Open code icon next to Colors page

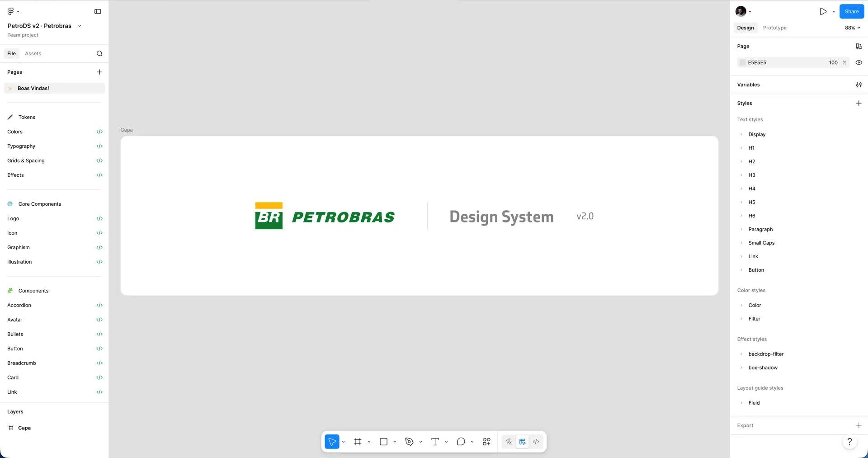pos(99,132)
